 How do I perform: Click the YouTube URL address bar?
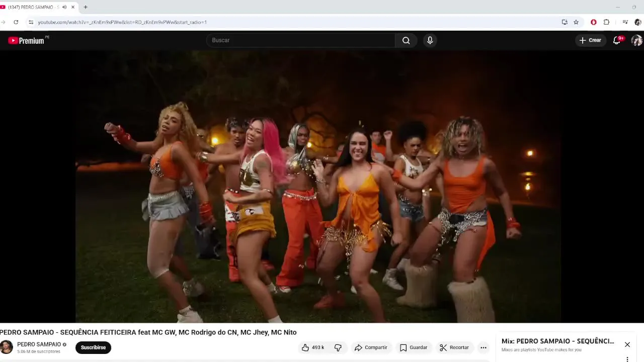pos(122,22)
